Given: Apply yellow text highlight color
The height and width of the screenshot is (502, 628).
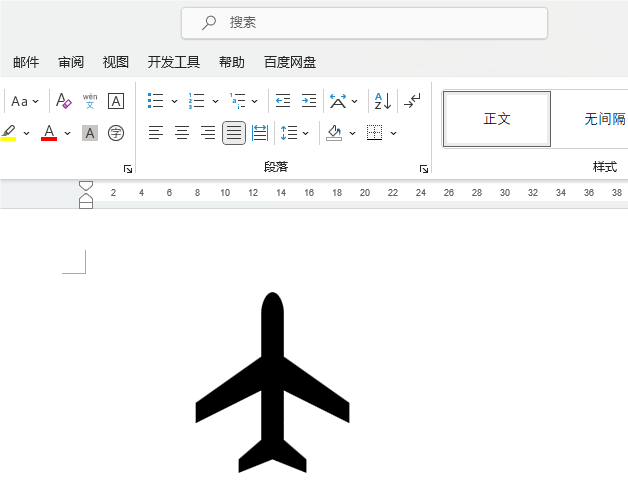Looking at the screenshot, I should pos(8,133).
